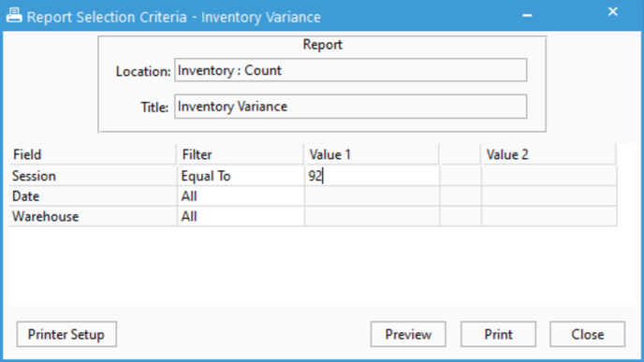The width and height of the screenshot is (644, 362).
Task: Edit the Location field Inventory : Count
Action: 350,70
